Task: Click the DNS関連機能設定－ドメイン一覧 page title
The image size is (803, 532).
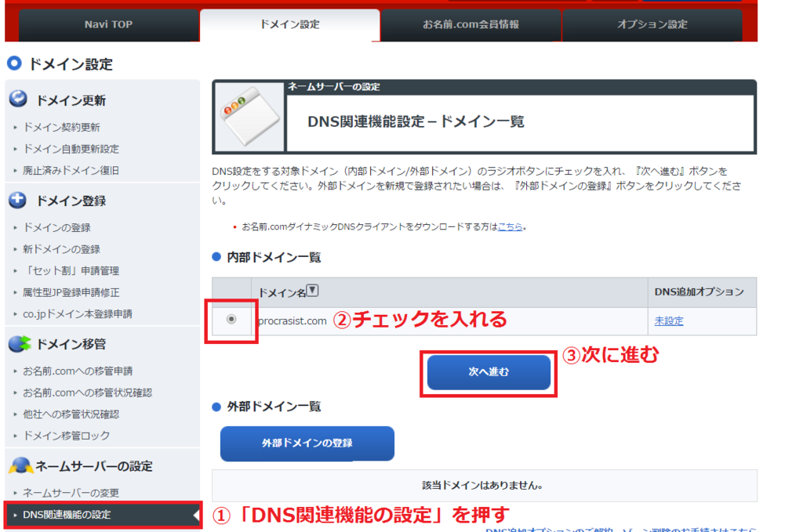Action: (x=416, y=121)
